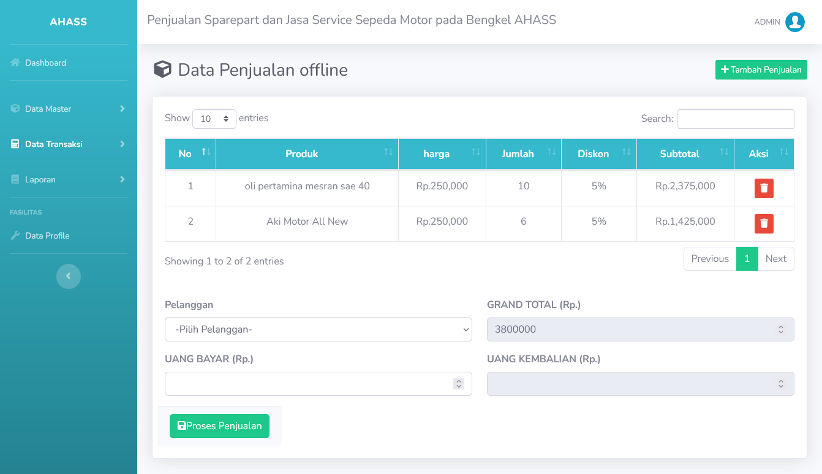Collapse the sidebar with the round arrow

(x=69, y=276)
